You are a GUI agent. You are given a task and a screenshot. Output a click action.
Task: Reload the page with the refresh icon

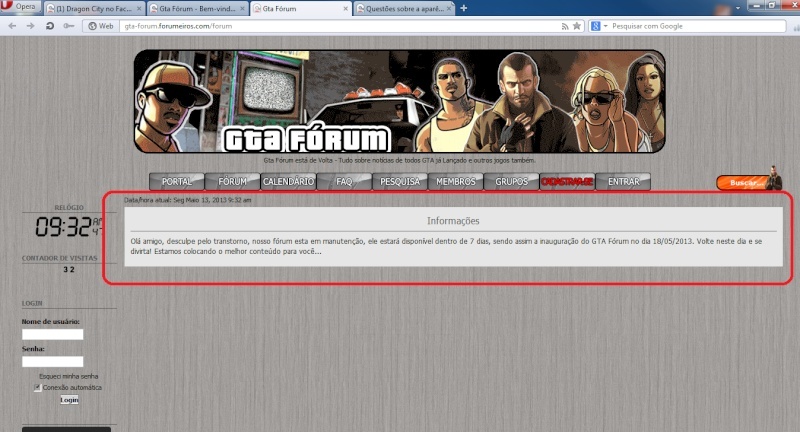[49, 26]
